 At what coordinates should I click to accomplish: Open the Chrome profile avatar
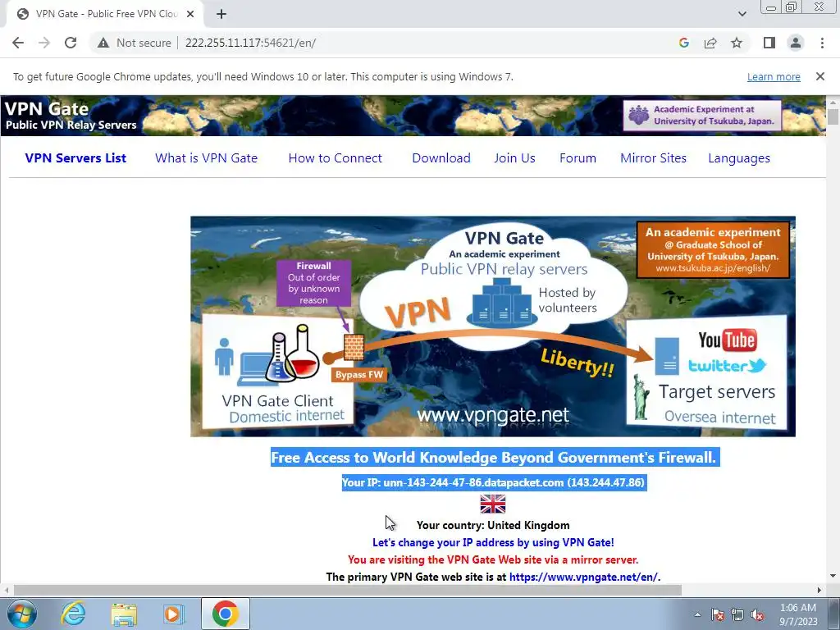click(x=796, y=43)
